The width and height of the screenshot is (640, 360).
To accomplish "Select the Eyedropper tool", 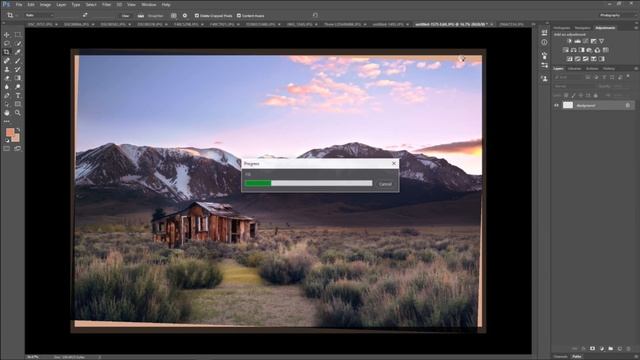I will pyautogui.click(x=18, y=52).
